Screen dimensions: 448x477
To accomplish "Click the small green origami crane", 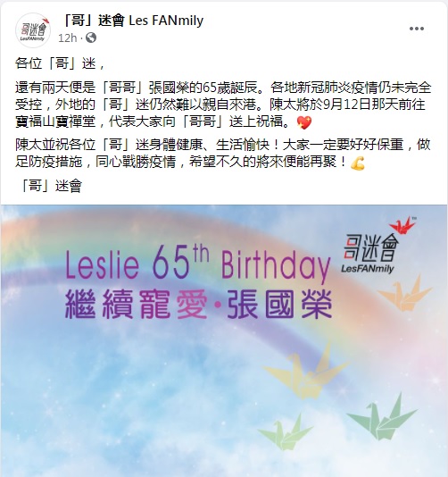I will 285,431.
